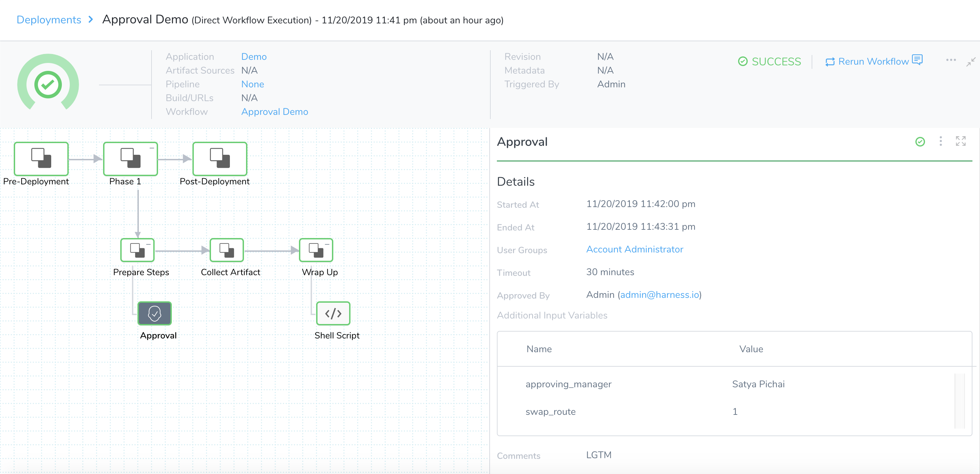This screenshot has width=980, height=474.
Task: Click the Ended At timestamp value
Action: [640, 227]
